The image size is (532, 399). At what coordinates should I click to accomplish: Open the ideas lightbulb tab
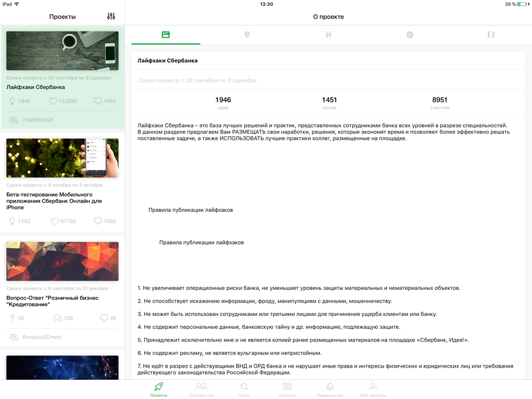[x=247, y=35]
